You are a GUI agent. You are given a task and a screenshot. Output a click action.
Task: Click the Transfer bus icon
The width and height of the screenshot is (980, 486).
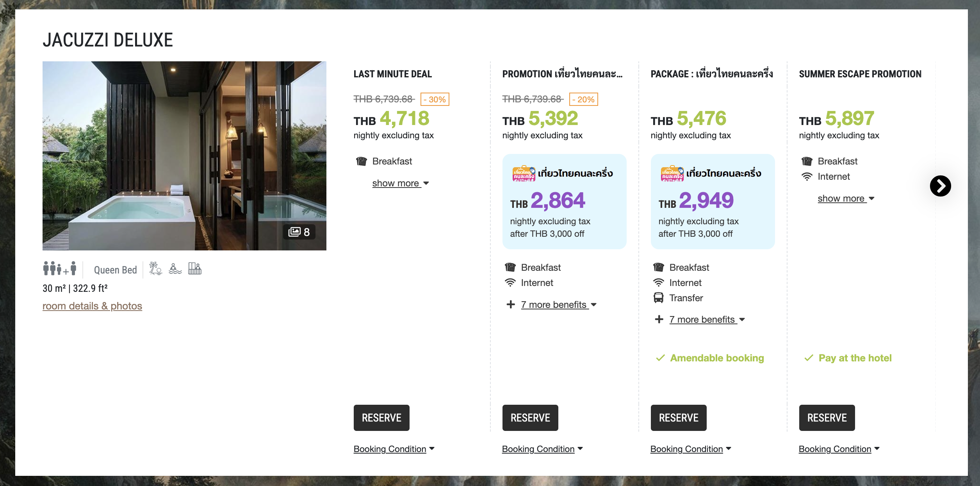click(x=658, y=298)
